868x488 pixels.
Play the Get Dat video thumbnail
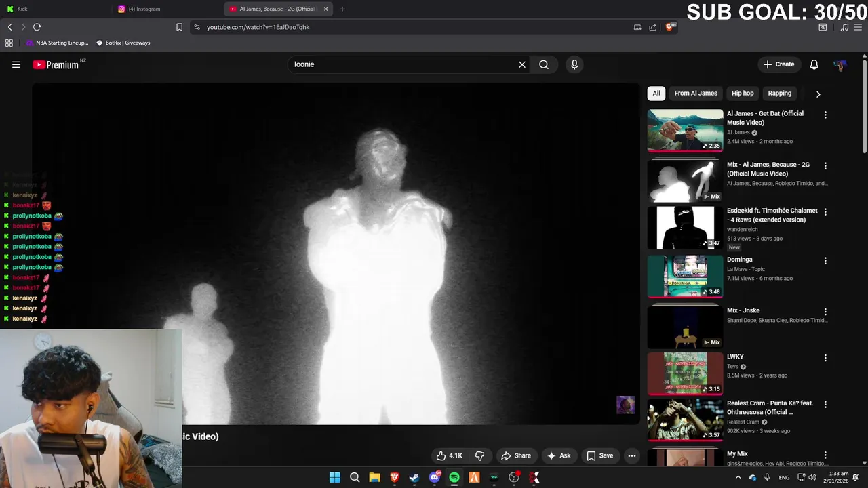coord(685,131)
